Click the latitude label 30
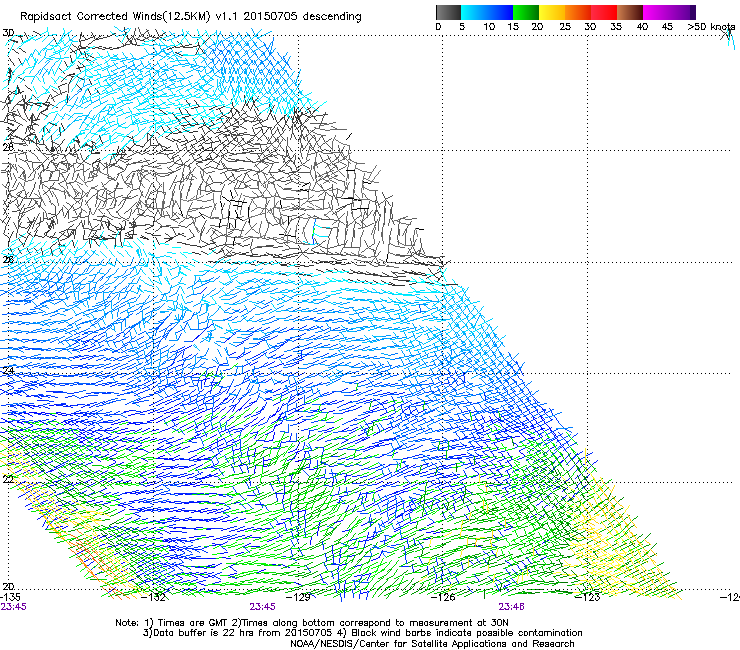 (x=8, y=33)
